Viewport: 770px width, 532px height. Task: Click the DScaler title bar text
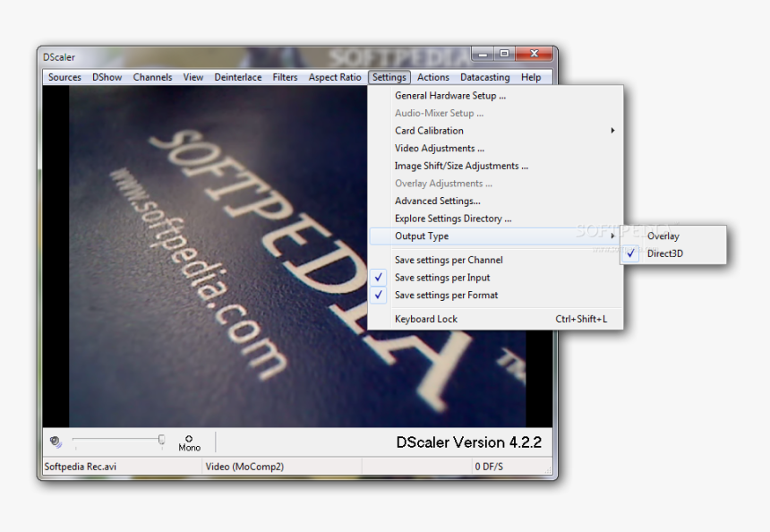[x=59, y=57]
